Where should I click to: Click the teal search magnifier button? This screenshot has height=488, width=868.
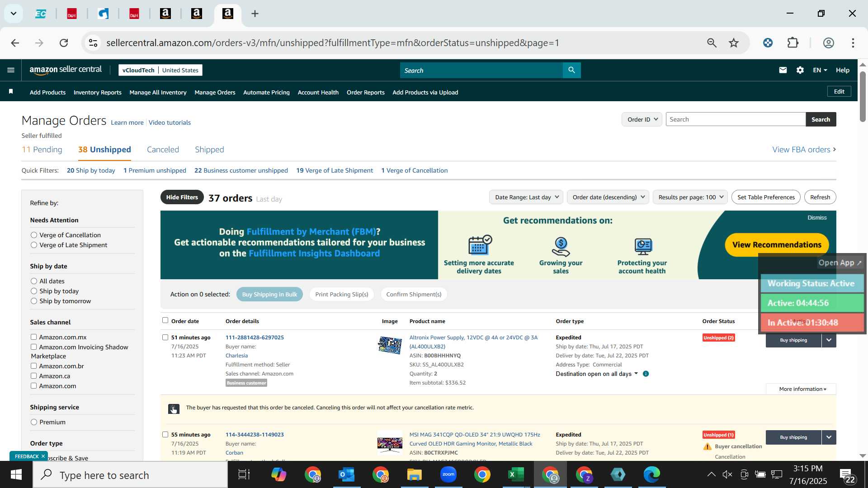571,70
